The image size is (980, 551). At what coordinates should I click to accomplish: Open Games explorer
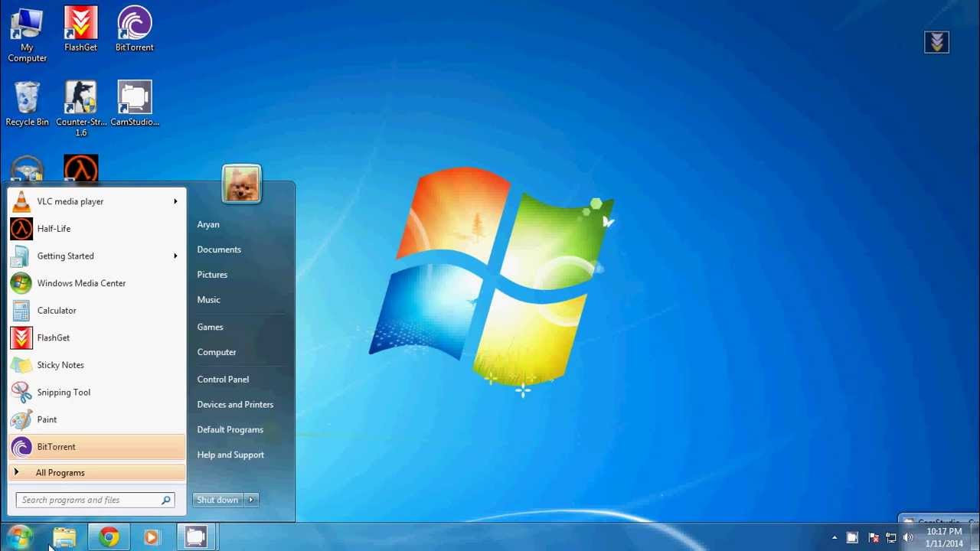coord(210,327)
